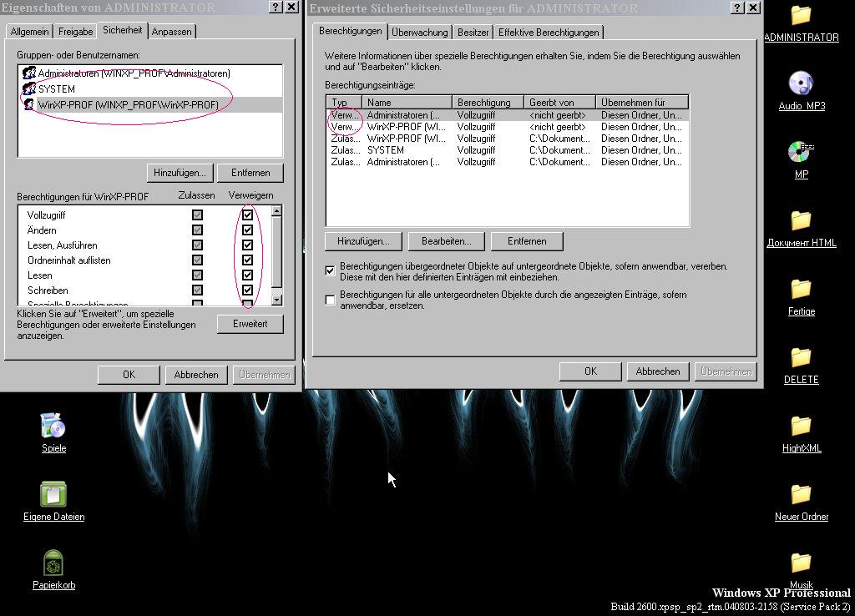Click the Administratoren group icon in user list
This screenshot has width=855, height=616.
point(29,73)
